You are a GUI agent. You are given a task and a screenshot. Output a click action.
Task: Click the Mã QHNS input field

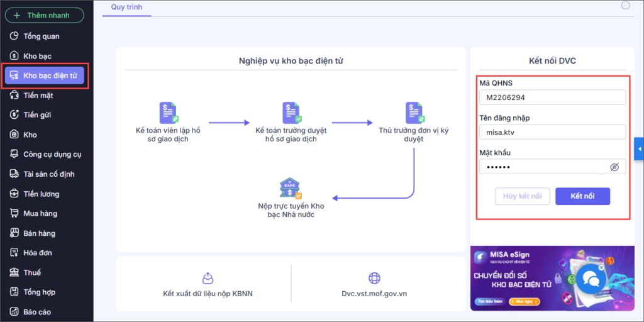point(552,97)
